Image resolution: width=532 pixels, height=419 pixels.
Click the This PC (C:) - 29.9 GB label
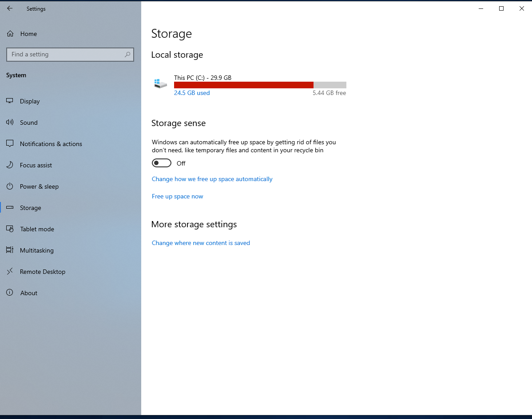202,78
